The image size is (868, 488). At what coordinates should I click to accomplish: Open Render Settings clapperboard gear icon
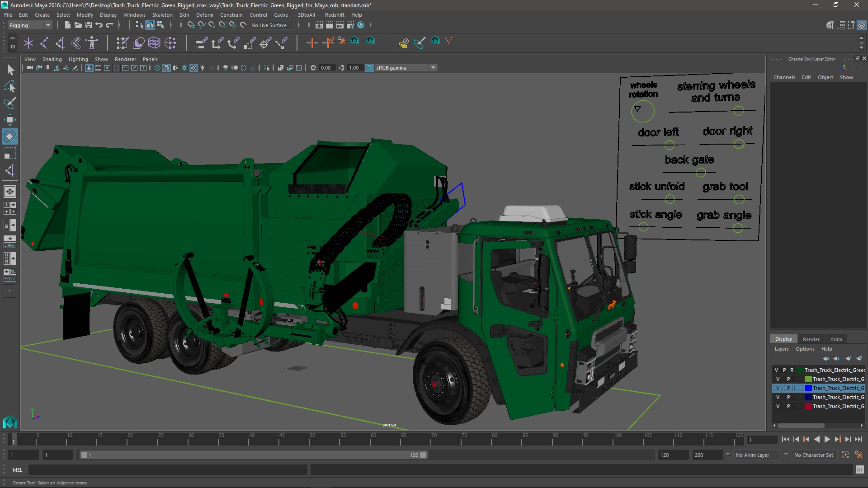pos(350,25)
